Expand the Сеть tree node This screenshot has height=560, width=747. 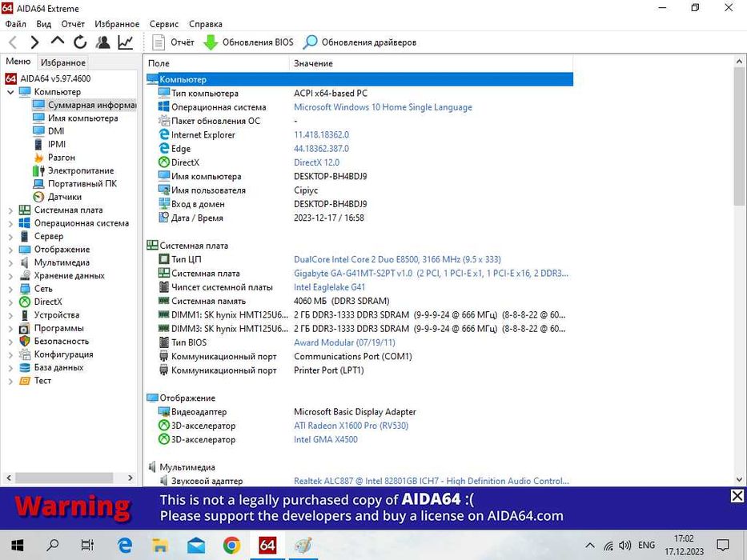10,289
